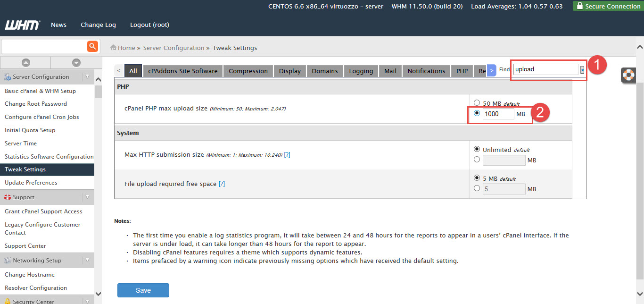Image resolution: width=644 pixels, height=304 pixels.
Task: Click the WHM logo
Action: pos(22,25)
